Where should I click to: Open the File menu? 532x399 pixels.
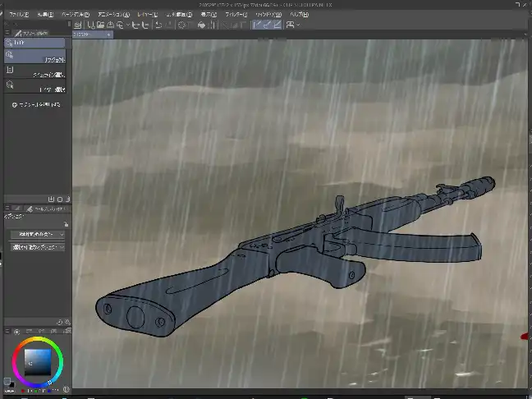tap(18, 14)
